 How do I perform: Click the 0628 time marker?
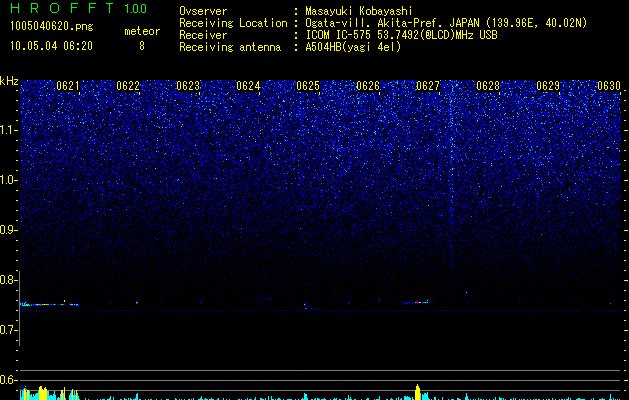pyautogui.click(x=488, y=85)
